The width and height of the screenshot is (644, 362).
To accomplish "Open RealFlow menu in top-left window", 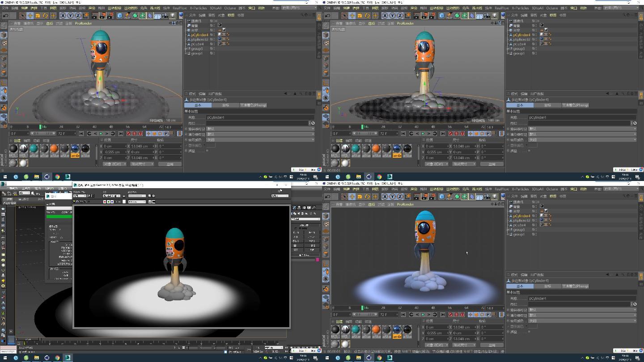I will (180, 8).
